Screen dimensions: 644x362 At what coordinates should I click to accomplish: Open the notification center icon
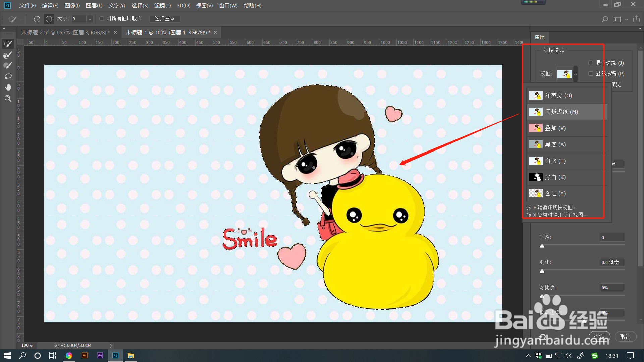(x=630, y=356)
